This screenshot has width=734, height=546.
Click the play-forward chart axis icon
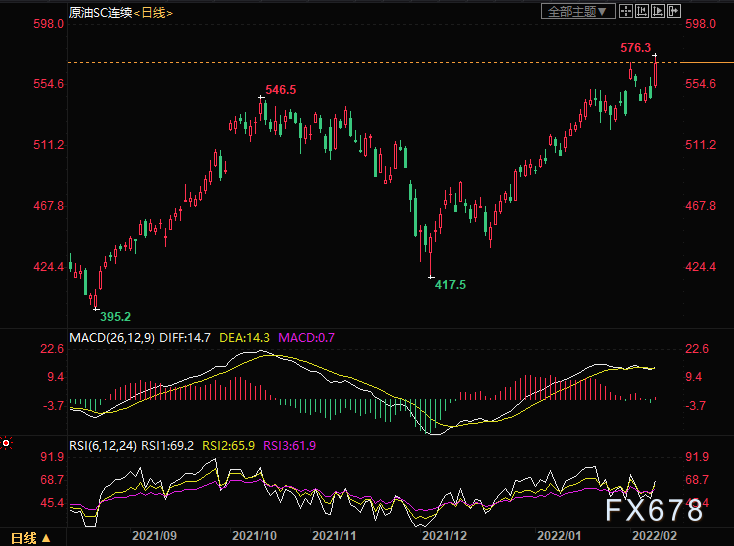(658, 11)
